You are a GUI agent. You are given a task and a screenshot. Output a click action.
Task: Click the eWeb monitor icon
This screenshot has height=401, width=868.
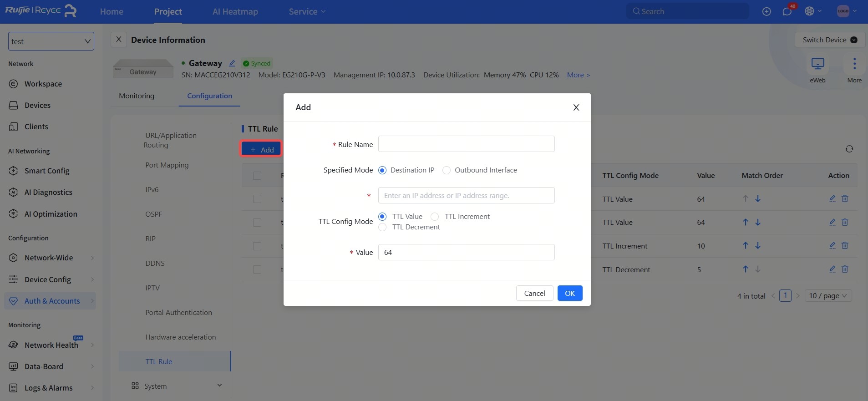coord(817,64)
